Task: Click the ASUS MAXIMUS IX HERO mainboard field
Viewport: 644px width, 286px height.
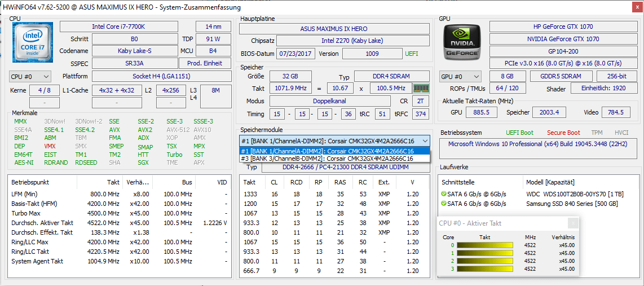Action: (x=334, y=29)
